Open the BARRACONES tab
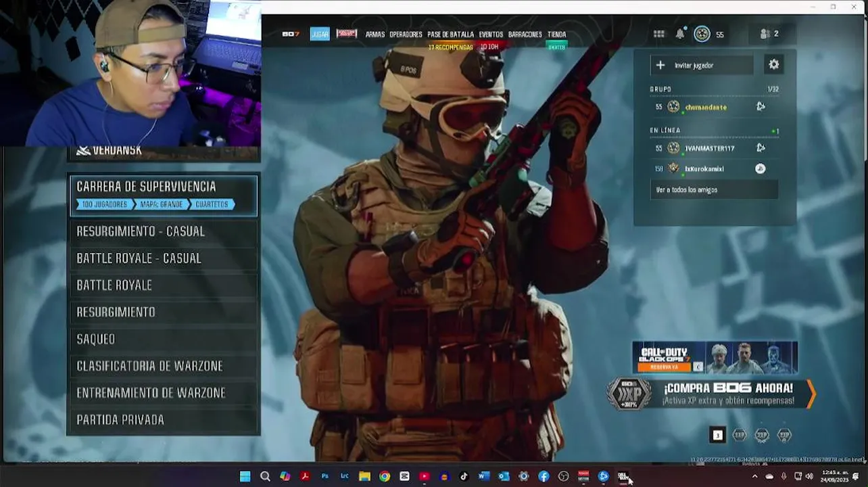The width and height of the screenshot is (868, 487). pos(525,34)
